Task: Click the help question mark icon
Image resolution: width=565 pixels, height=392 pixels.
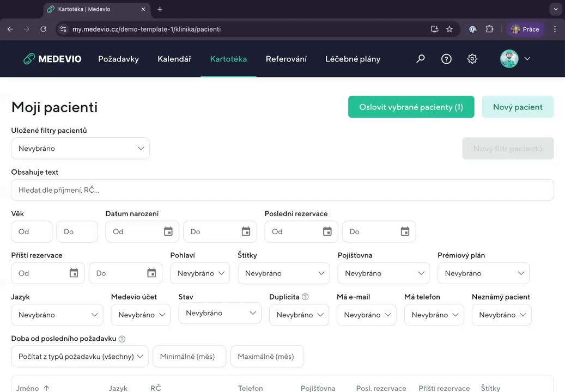Action: click(x=446, y=59)
